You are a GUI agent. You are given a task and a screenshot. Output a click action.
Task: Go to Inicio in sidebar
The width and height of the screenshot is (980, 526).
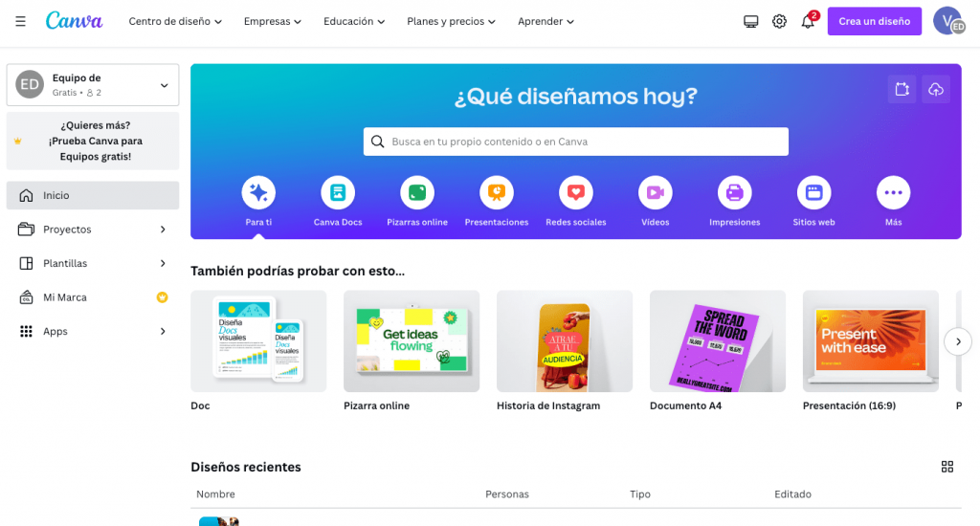tap(93, 195)
